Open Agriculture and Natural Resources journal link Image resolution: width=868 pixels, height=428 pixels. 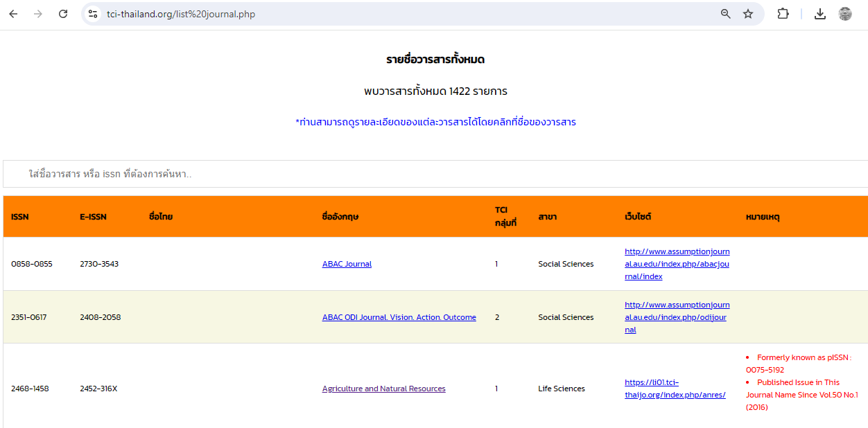(x=383, y=389)
